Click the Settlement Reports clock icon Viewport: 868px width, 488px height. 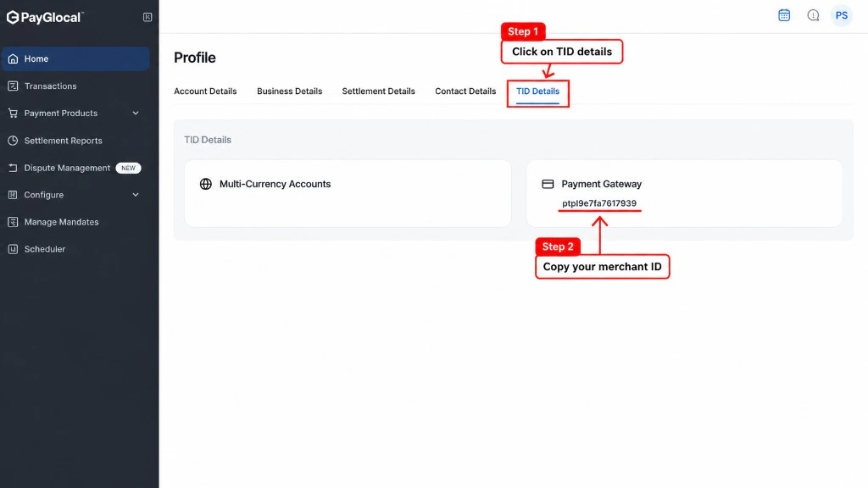13,141
